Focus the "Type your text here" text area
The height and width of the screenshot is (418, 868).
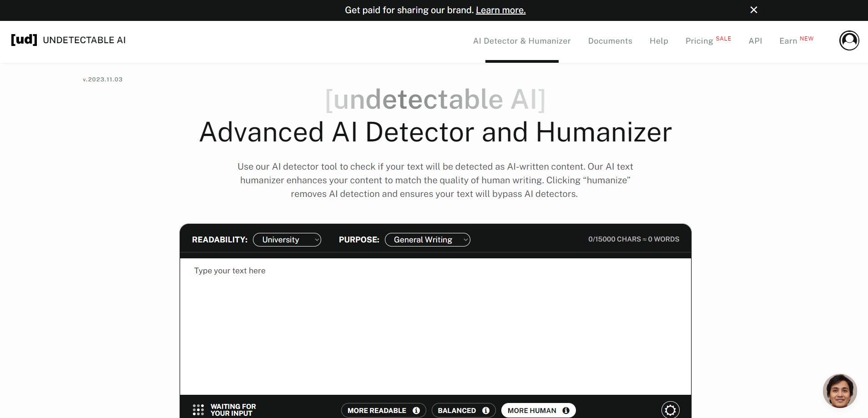point(435,327)
